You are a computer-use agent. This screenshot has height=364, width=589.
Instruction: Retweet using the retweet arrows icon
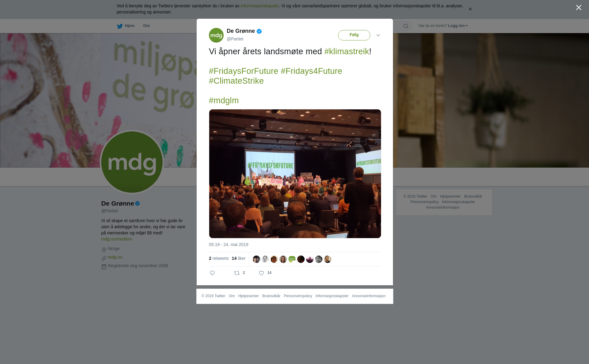[x=237, y=273]
